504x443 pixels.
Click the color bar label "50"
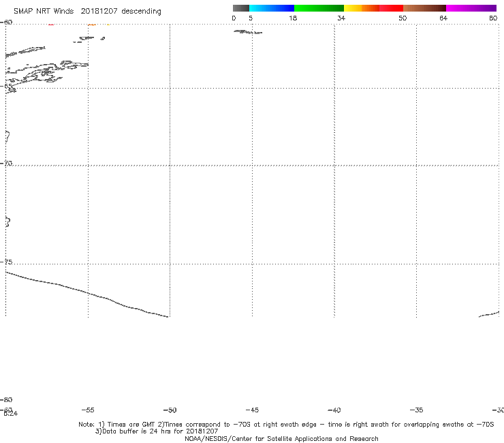pyautogui.click(x=403, y=18)
